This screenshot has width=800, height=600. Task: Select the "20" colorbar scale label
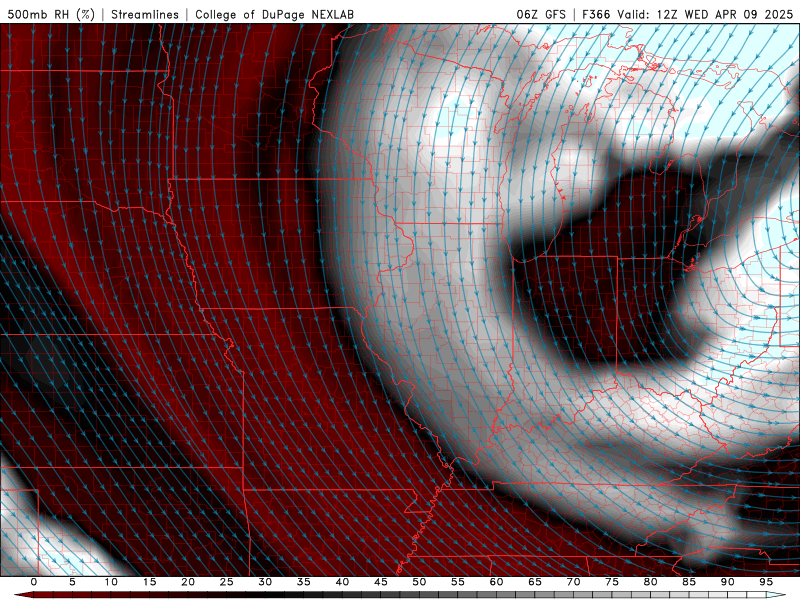click(188, 582)
